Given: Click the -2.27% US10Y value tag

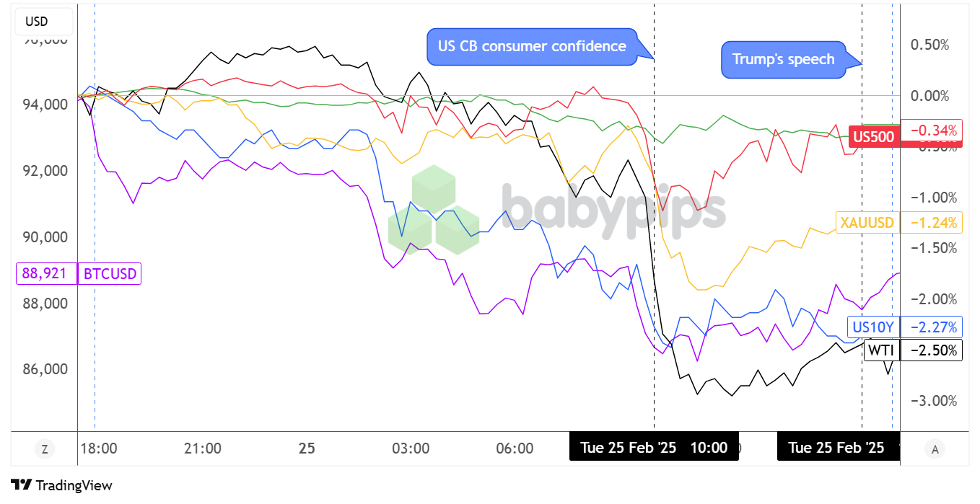Looking at the screenshot, I should (x=933, y=327).
